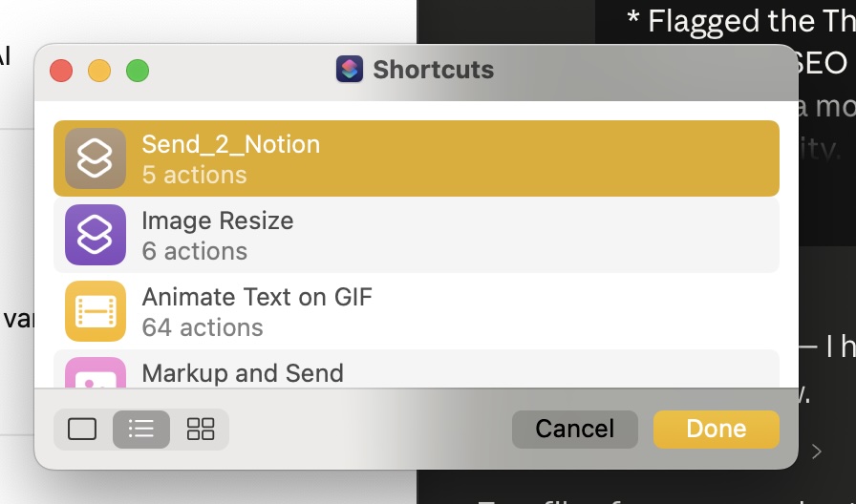The image size is (856, 504).
Task: Click the Shortcuts app icon in title bar
Action: [350, 70]
